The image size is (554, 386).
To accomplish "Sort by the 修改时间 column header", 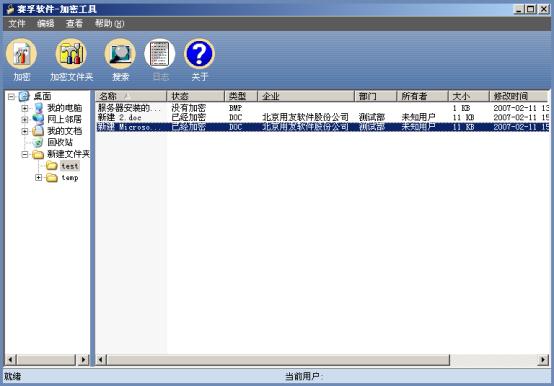I will [x=519, y=96].
